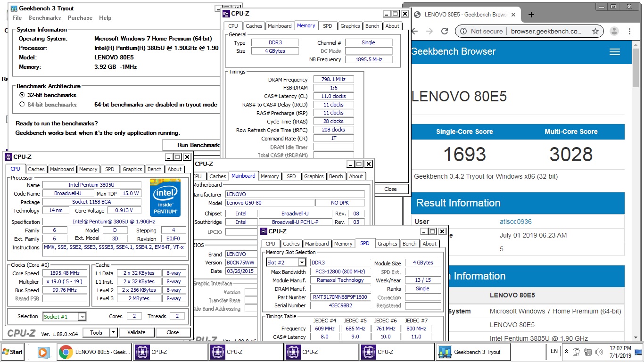Switch to the Chrome LENOVO 80E5 taskbar button

tap(94, 352)
